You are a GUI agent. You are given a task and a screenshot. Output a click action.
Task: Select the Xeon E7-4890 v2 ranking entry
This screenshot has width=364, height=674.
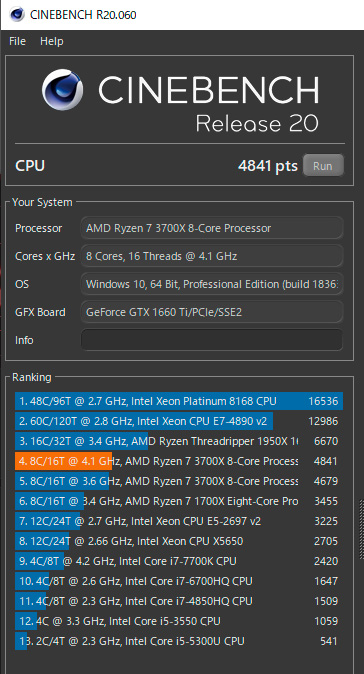pyautogui.click(x=179, y=421)
